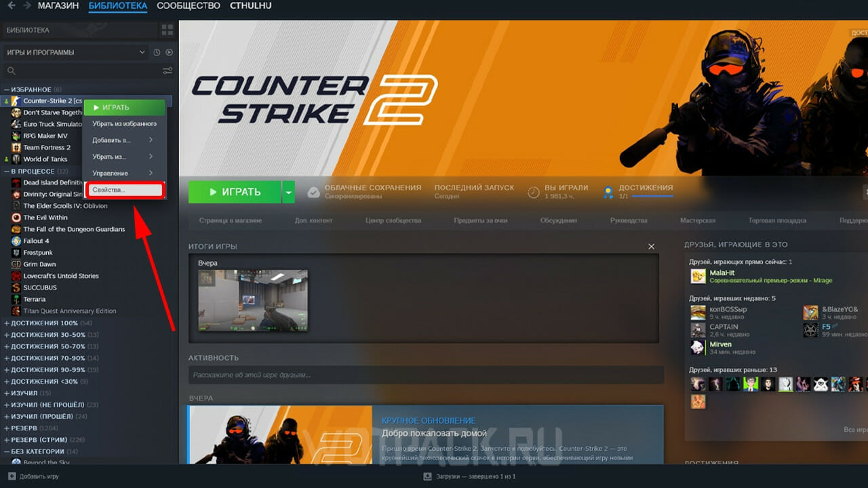This screenshot has height=488, width=868.
Task: Click Играть in the context menu
Action: click(x=124, y=108)
